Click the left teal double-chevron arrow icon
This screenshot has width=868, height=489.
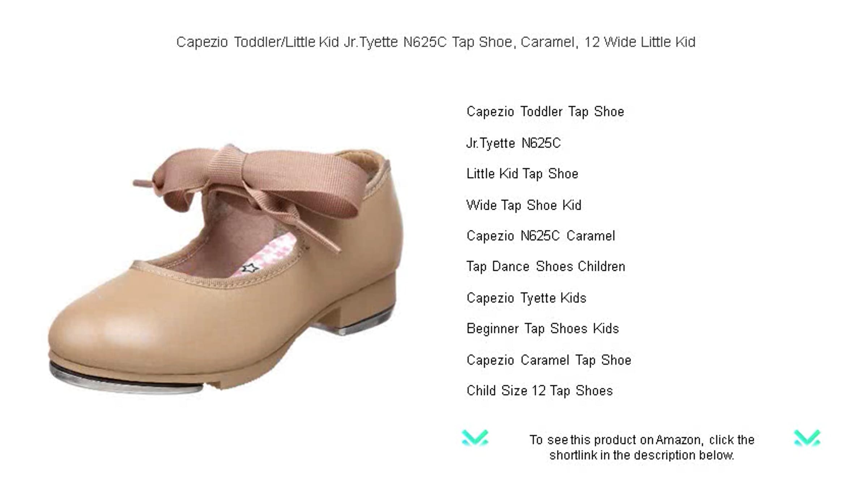475,438
